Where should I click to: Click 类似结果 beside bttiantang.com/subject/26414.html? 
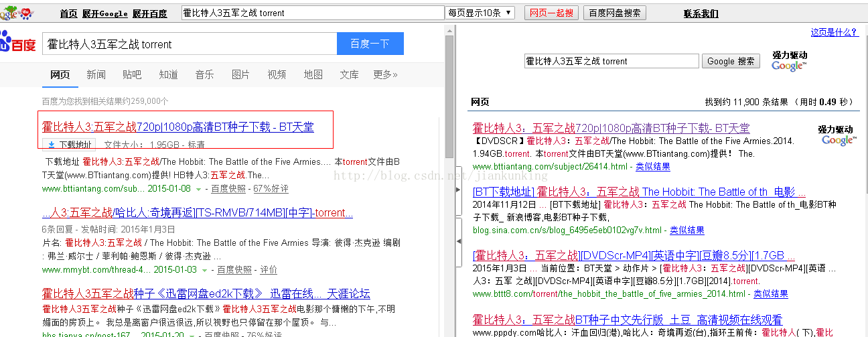[653, 166]
